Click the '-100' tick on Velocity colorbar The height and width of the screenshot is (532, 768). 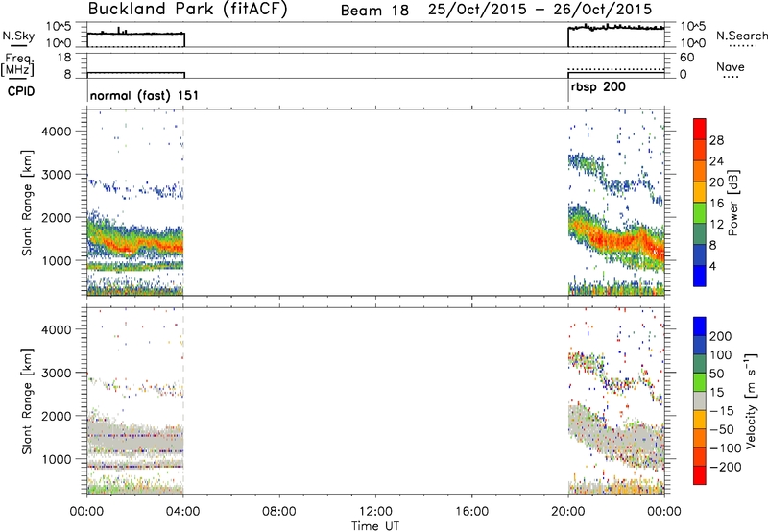(726, 448)
